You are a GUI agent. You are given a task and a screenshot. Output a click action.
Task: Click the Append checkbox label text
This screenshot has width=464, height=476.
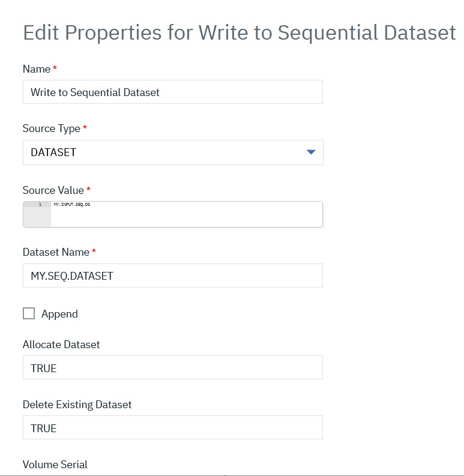point(59,314)
